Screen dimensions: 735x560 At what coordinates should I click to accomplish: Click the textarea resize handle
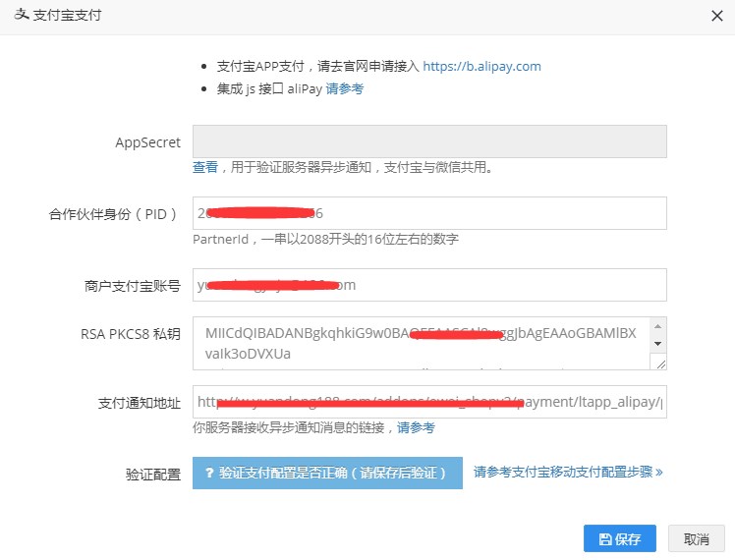click(x=660, y=364)
